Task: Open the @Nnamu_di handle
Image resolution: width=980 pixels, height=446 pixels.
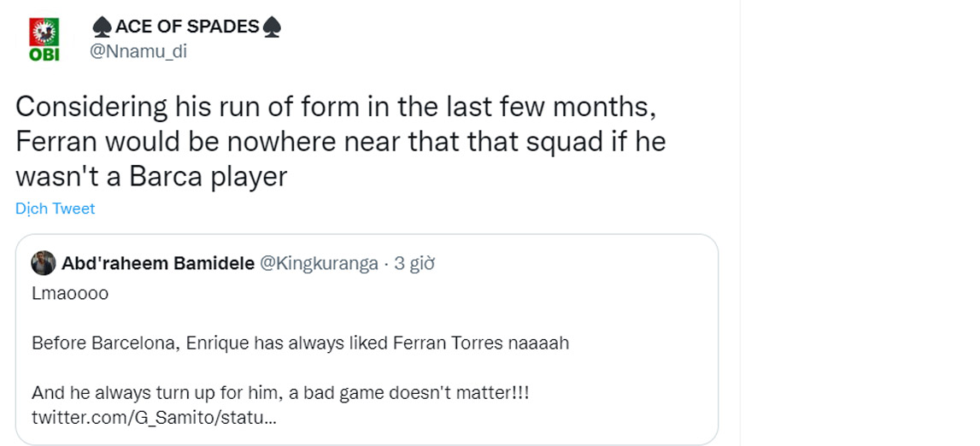Action: click(138, 51)
